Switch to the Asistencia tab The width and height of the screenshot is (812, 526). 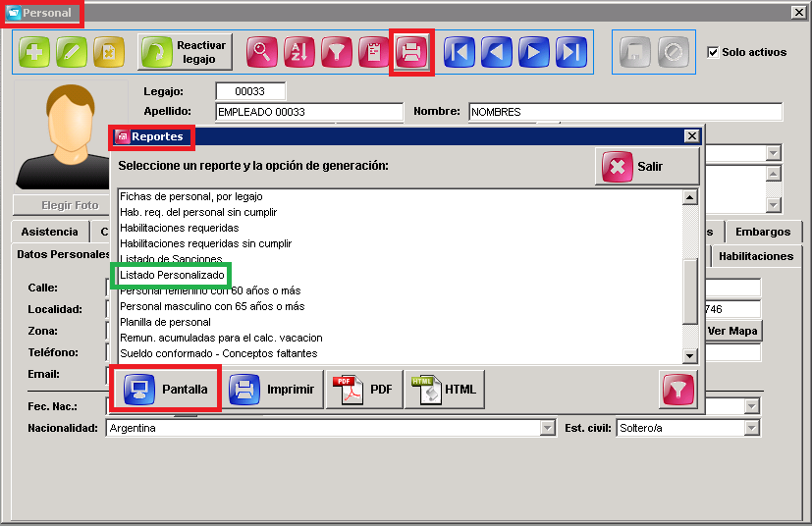pyautogui.click(x=50, y=232)
